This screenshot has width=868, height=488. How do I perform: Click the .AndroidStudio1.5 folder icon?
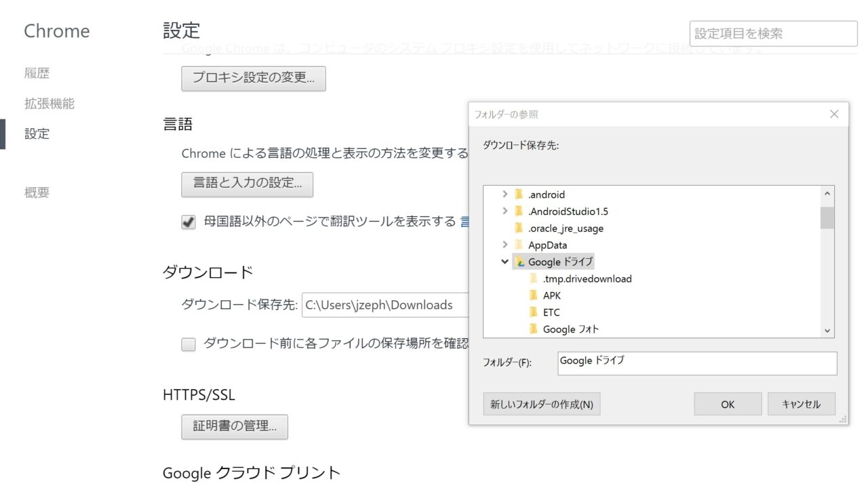[x=519, y=211]
